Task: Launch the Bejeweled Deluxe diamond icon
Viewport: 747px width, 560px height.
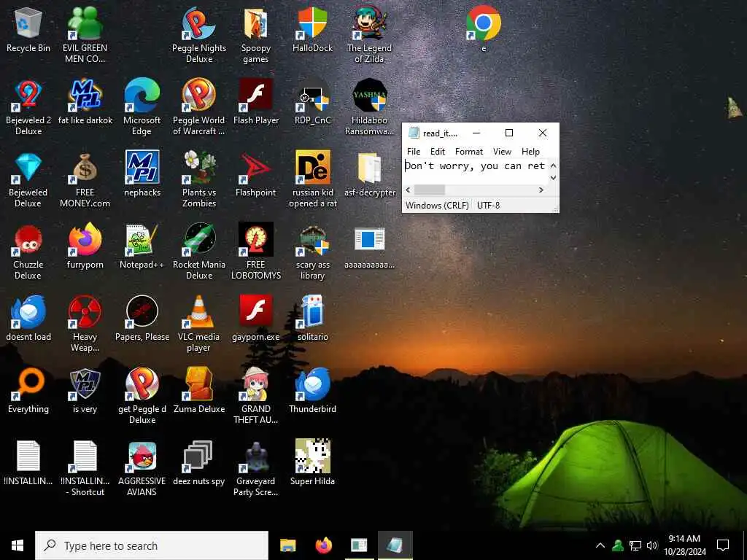Action: click(28, 180)
